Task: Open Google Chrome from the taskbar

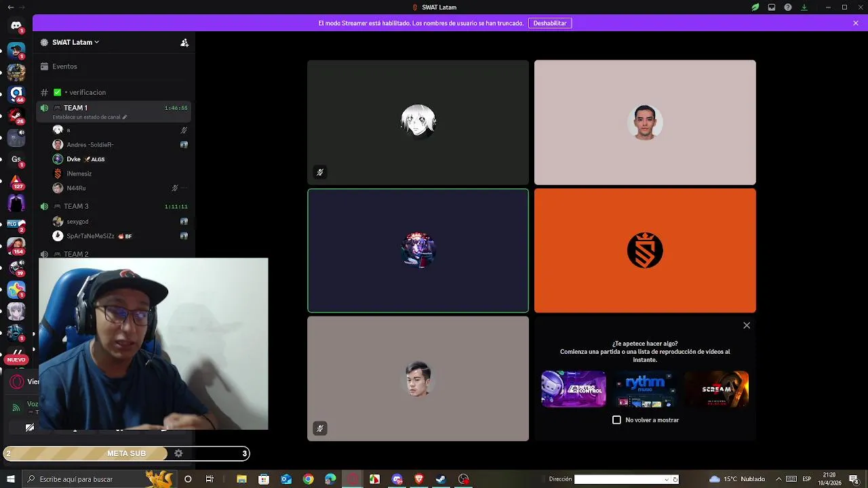Action: tap(308, 479)
